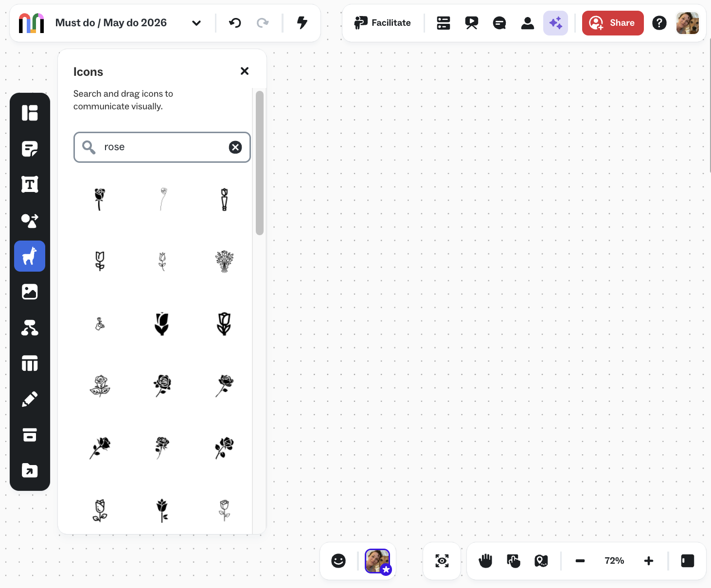Zoom in with the plus button
The width and height of the screenshot is (711, 588).
tap(649, 561)
